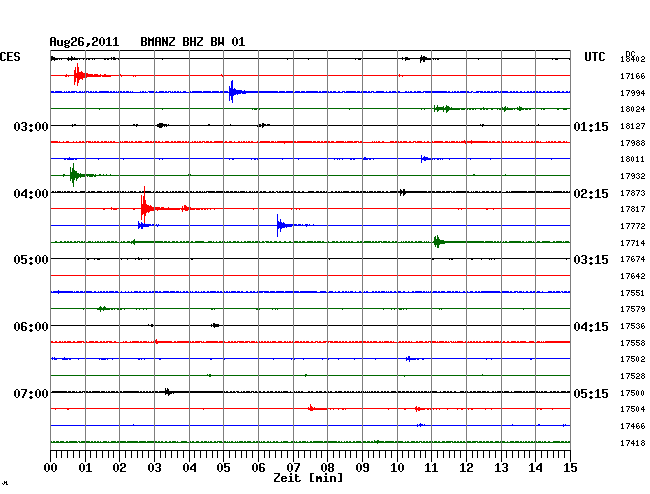
Task: Select DC offset value 17579
Action: [633, 309]
